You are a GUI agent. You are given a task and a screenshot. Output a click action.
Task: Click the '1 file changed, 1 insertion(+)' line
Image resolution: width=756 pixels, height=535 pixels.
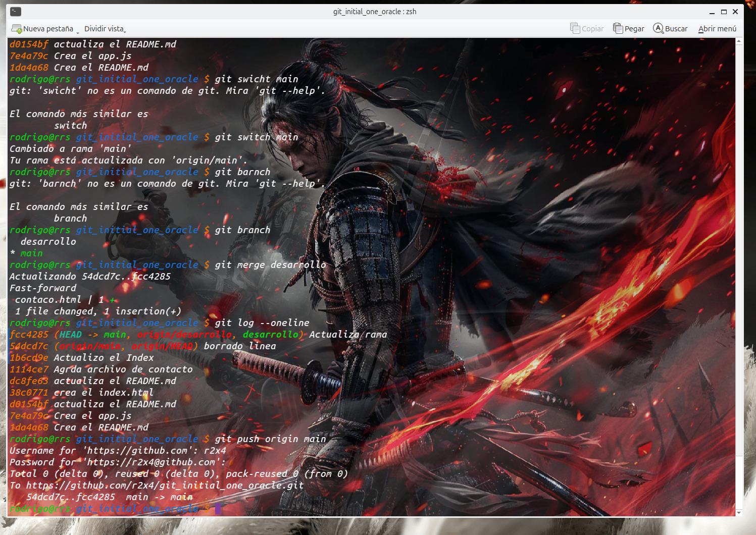98,311
